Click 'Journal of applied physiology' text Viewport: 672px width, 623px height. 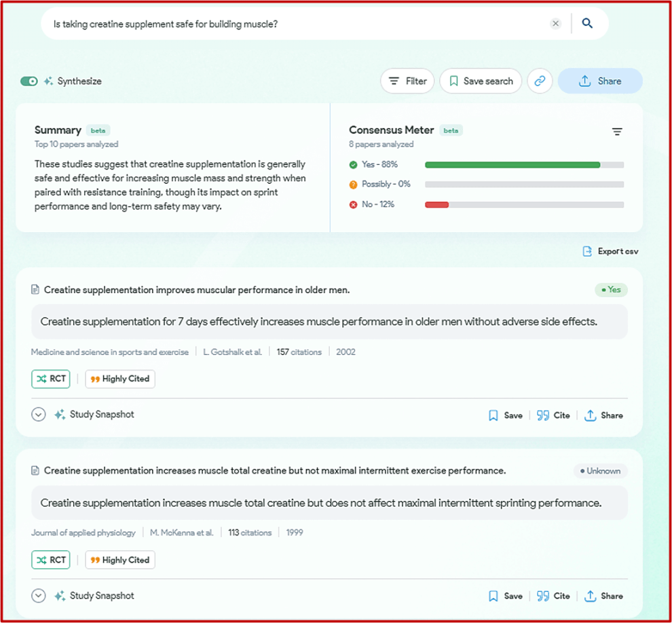[83, 533]
